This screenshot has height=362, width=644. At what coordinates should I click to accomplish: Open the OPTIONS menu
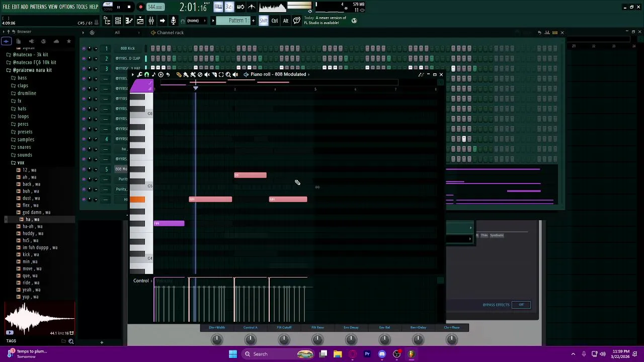point(67,7)
